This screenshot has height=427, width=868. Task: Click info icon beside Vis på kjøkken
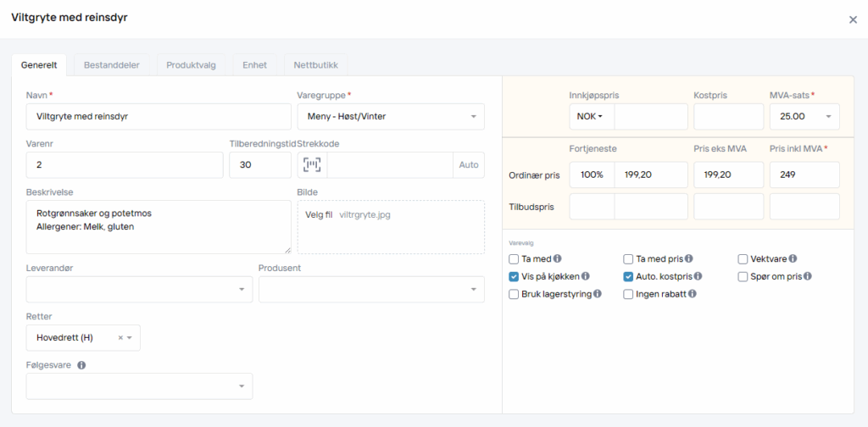point(586,276)
